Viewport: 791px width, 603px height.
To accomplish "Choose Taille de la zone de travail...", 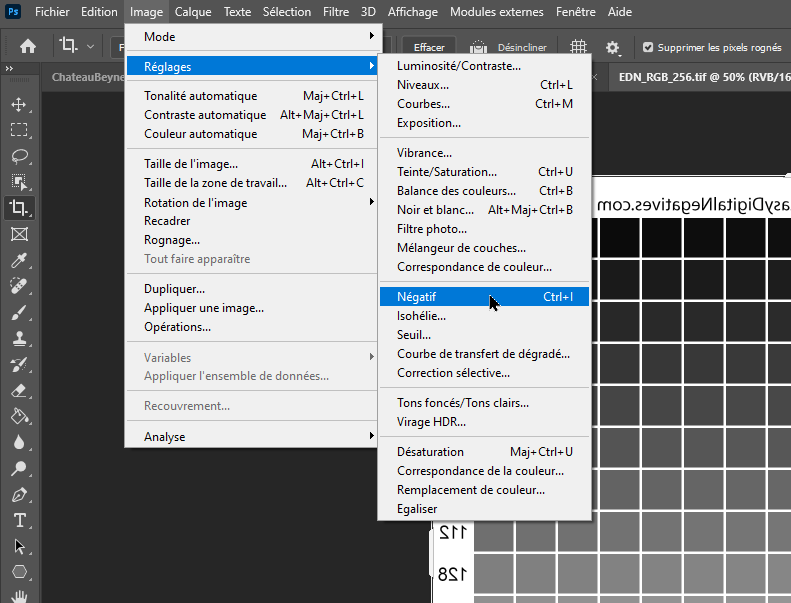I will (x=252, y=183).
